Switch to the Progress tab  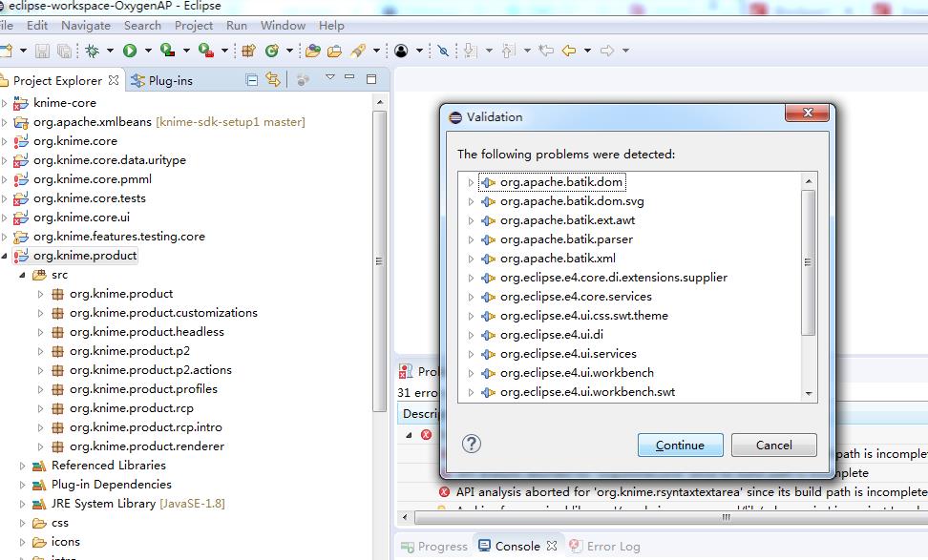pos(434,546)
